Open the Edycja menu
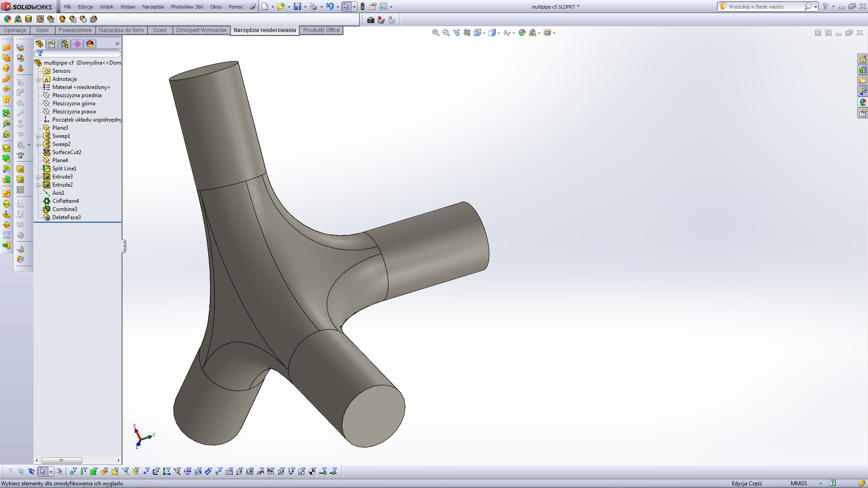868x488 pixels. click(85, 7)
